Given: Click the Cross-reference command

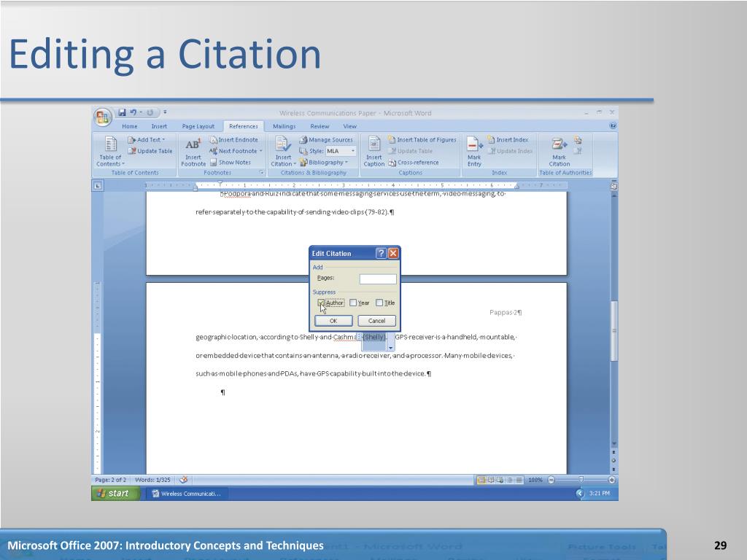Looking at the screenshot, I should point(414,163).
